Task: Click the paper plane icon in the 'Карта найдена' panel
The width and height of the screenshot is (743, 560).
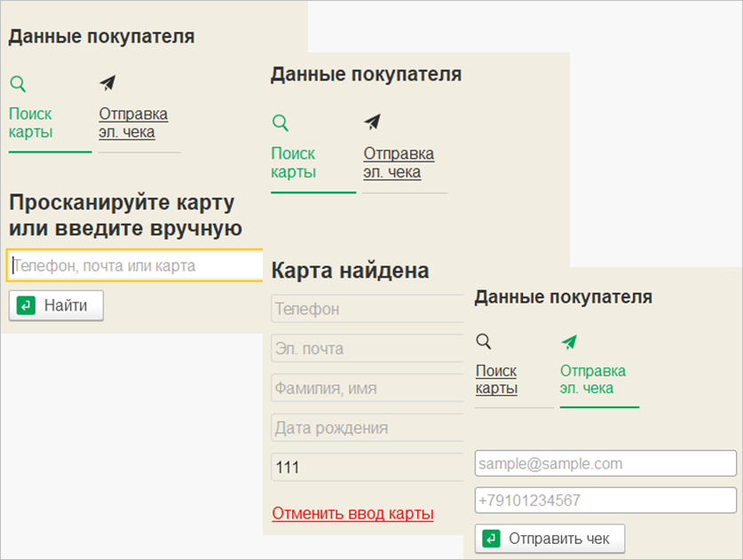Action: click(x=372, y=122)
